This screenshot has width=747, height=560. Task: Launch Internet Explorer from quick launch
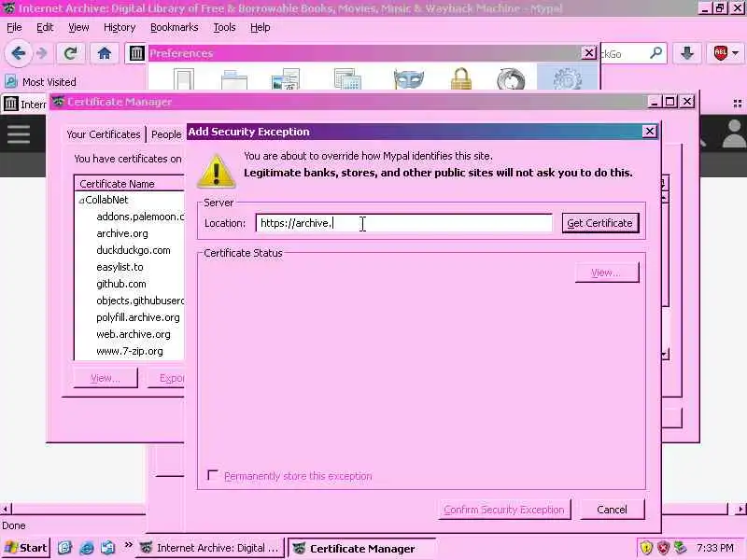pos(86,548)
